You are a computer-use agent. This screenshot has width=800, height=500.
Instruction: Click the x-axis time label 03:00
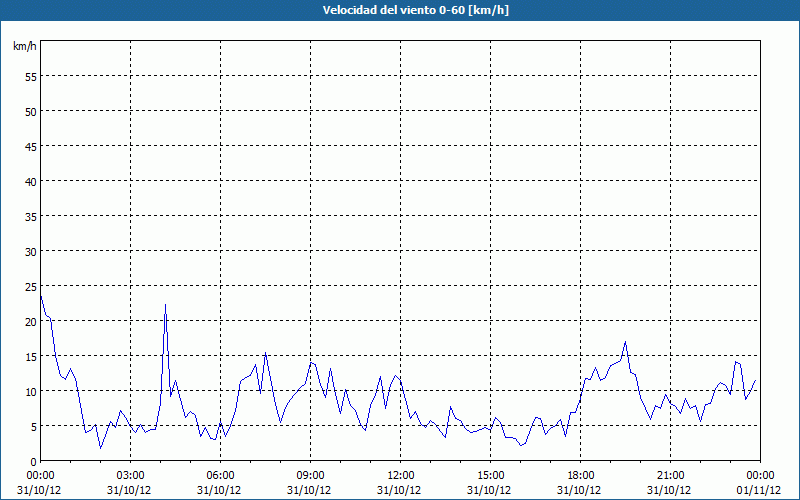131,476
